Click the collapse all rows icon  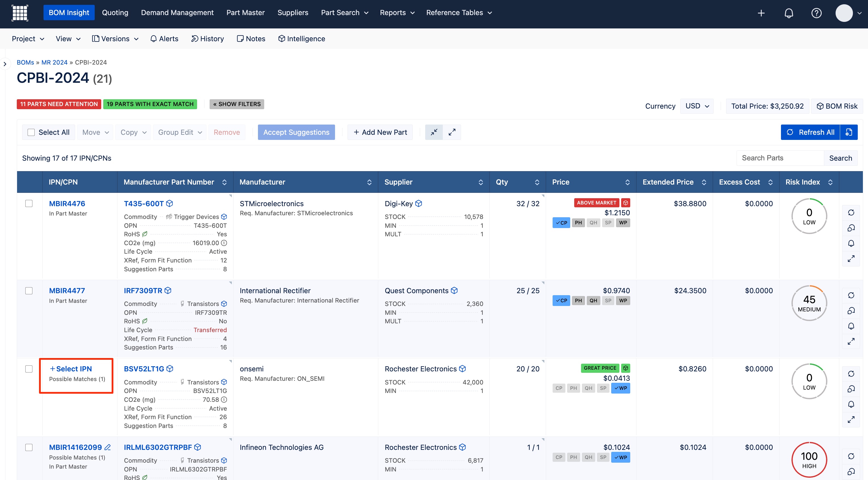coord(434,132)
